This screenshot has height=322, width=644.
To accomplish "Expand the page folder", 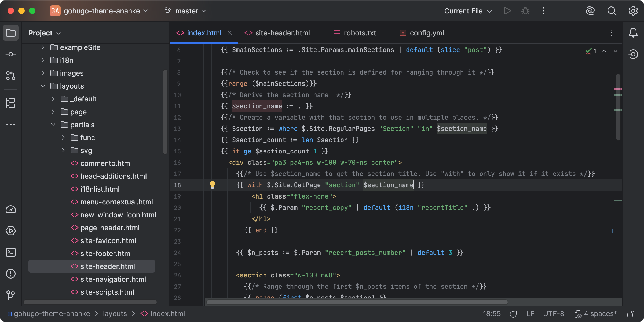I will (x=53, y=112).
